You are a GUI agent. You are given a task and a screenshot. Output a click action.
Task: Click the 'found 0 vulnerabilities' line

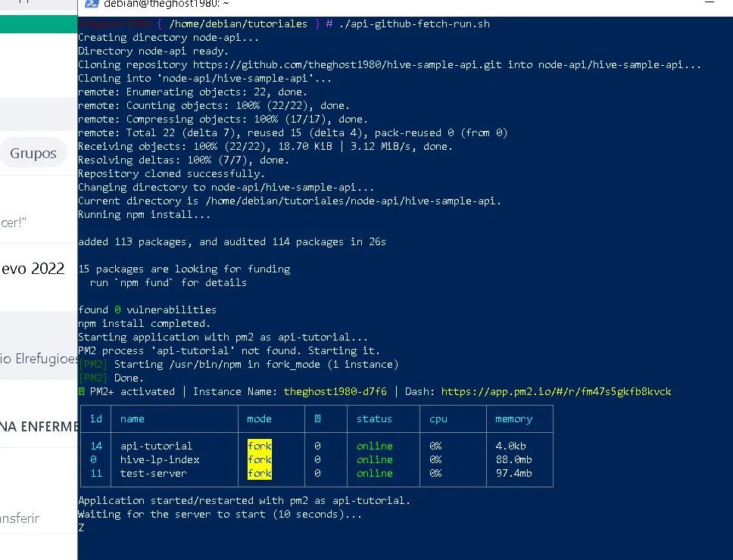click(x=147, y=310)
